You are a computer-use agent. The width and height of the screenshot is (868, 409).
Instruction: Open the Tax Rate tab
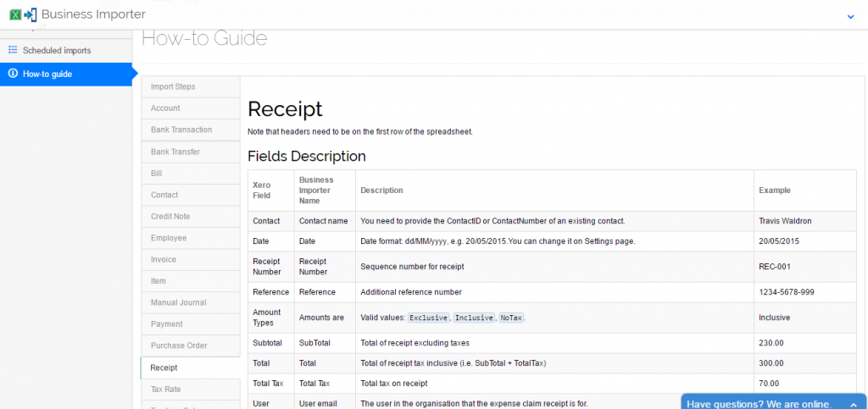pos(191,390)
